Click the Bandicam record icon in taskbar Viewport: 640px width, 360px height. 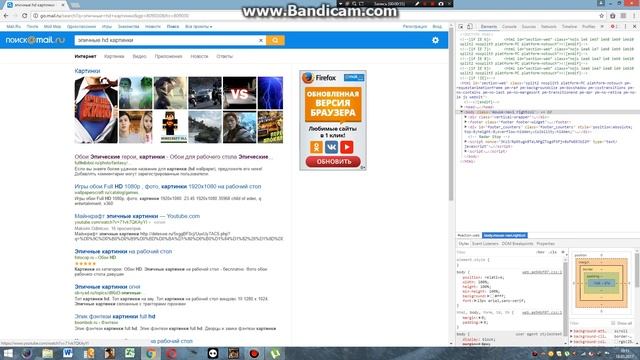[254, 353]
